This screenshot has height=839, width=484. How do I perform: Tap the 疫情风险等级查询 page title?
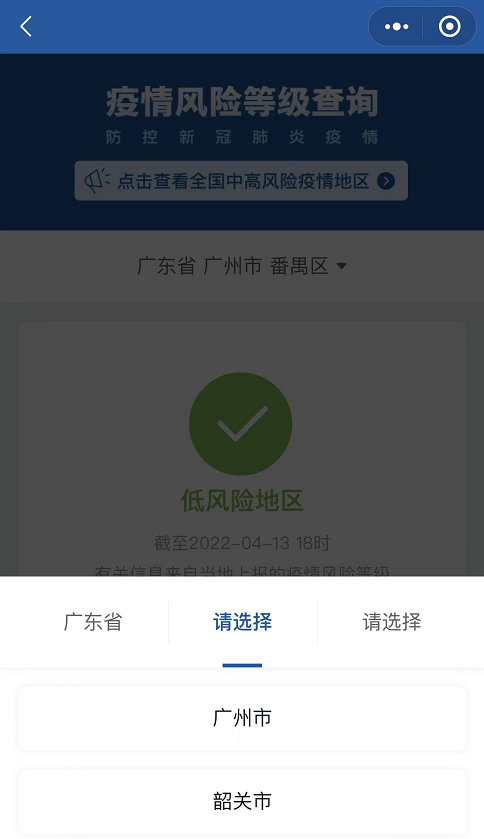(242, 102)
